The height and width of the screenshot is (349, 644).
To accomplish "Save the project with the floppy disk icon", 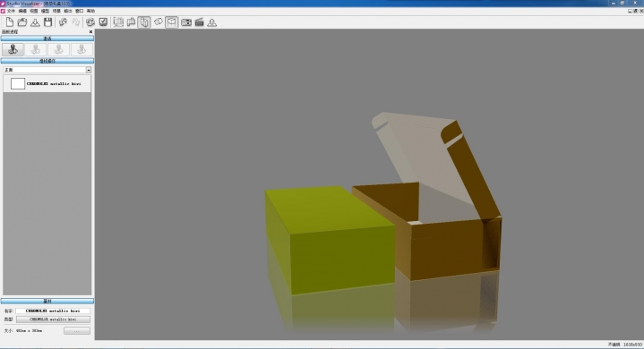I will (x=48, y=22).
